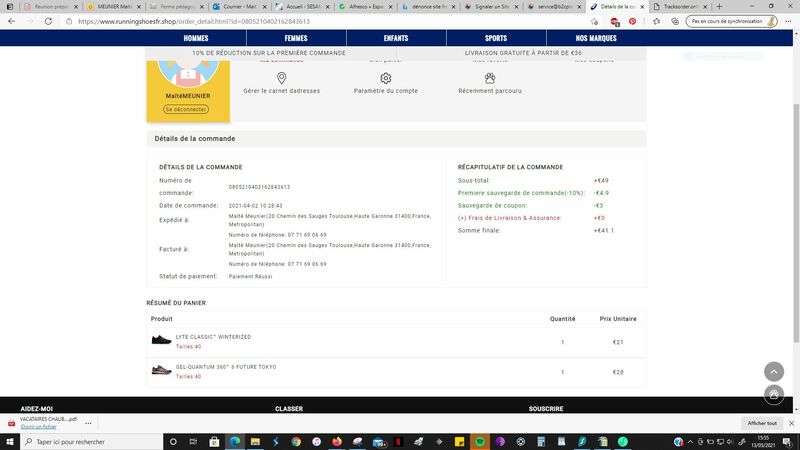Screen dimensions: 800x450
Task: Click the round paw button below the arrow
Action: 773,394
